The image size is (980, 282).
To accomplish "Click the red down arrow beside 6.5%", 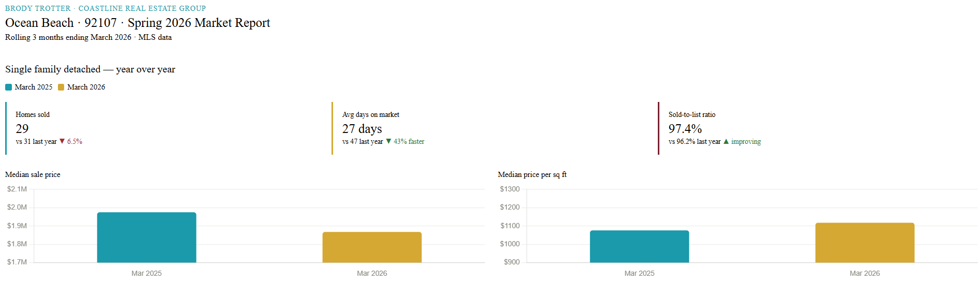I will tap(62, 141).
